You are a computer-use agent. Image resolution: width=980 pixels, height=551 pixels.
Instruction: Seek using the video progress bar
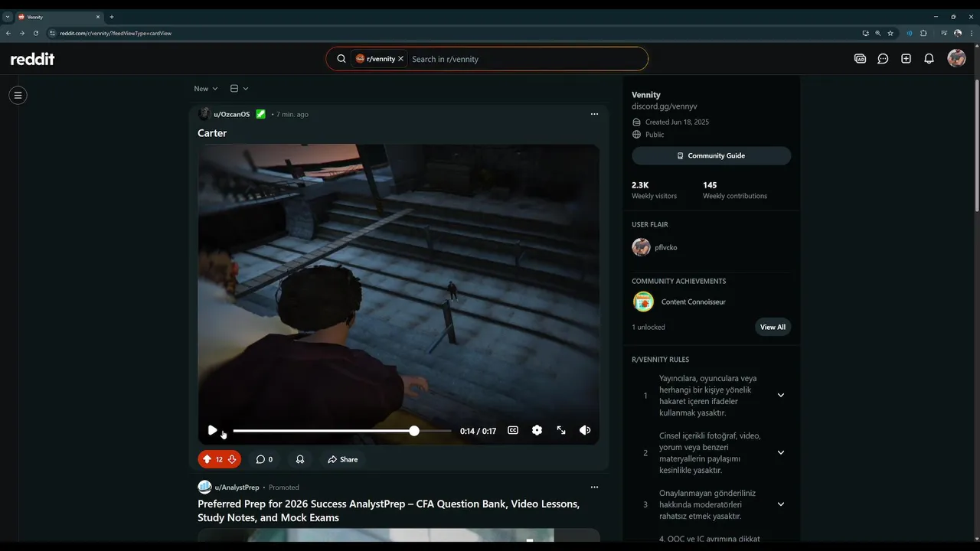(342, 431)
